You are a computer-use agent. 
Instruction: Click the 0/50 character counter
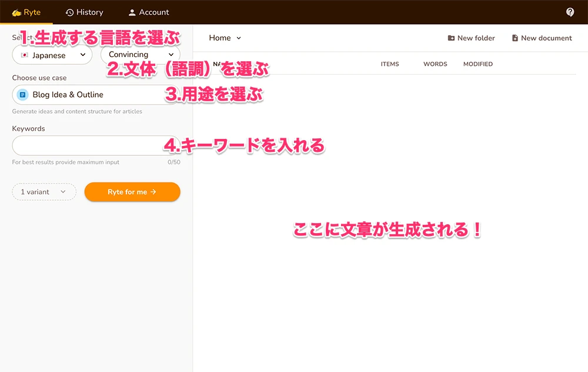pyautogui.click(x=174, y=162)
